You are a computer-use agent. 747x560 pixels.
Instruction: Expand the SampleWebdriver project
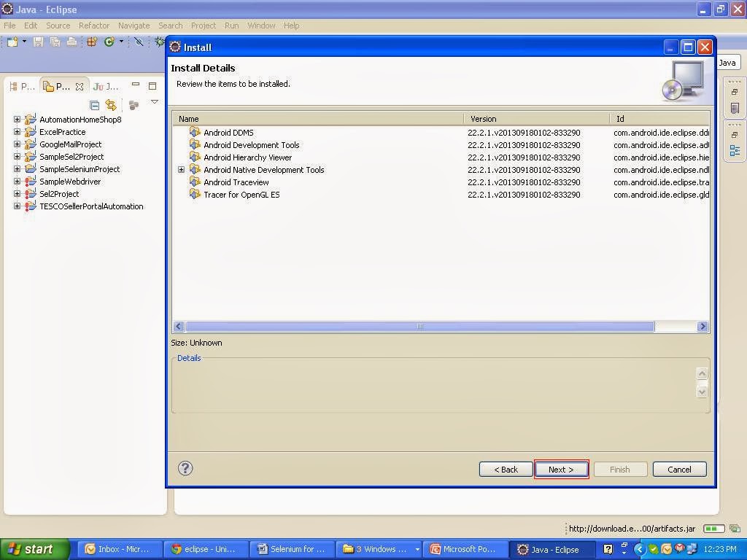(18, 181)
